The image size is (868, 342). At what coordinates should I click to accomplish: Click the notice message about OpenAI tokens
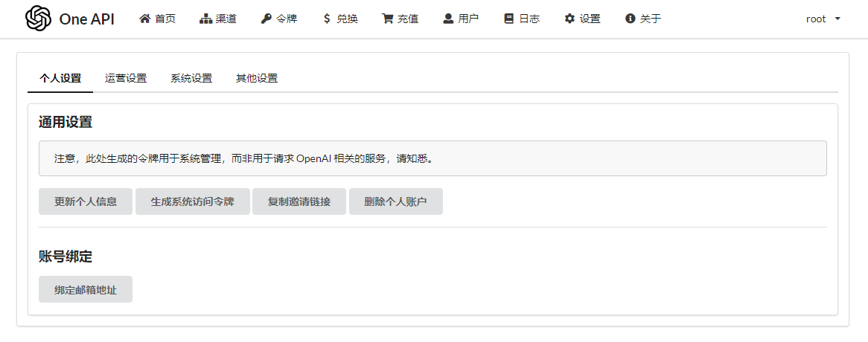[x=433, y=158]
